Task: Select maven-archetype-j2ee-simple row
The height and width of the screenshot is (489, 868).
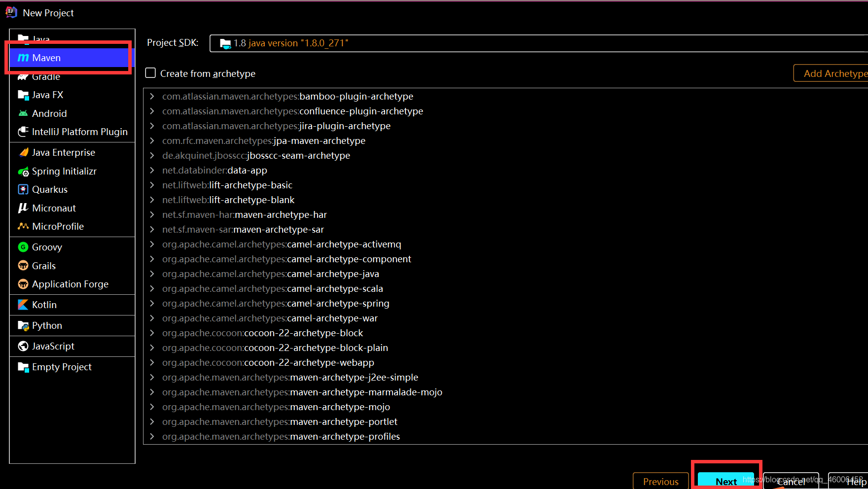Action: (506, 377)
